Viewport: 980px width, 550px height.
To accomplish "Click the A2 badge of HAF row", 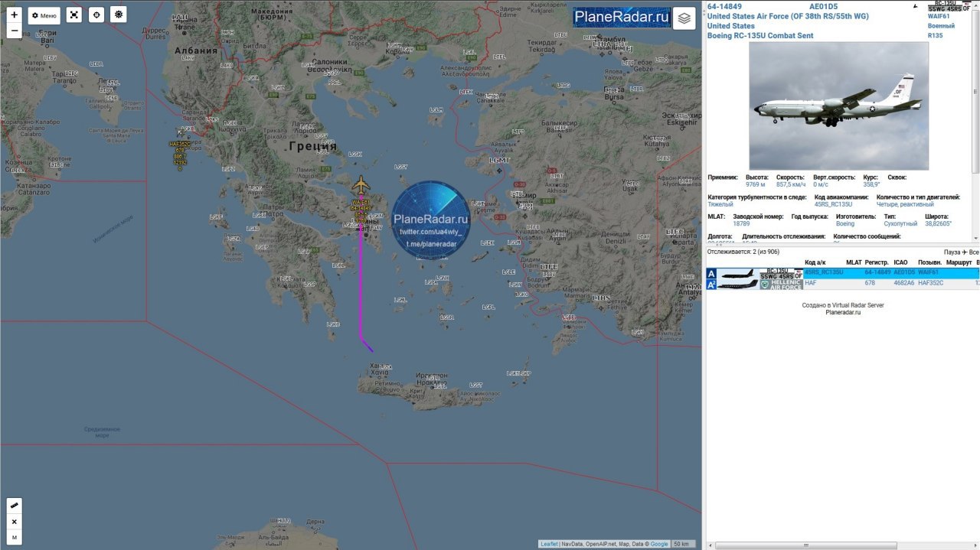I will click(712, 284).
